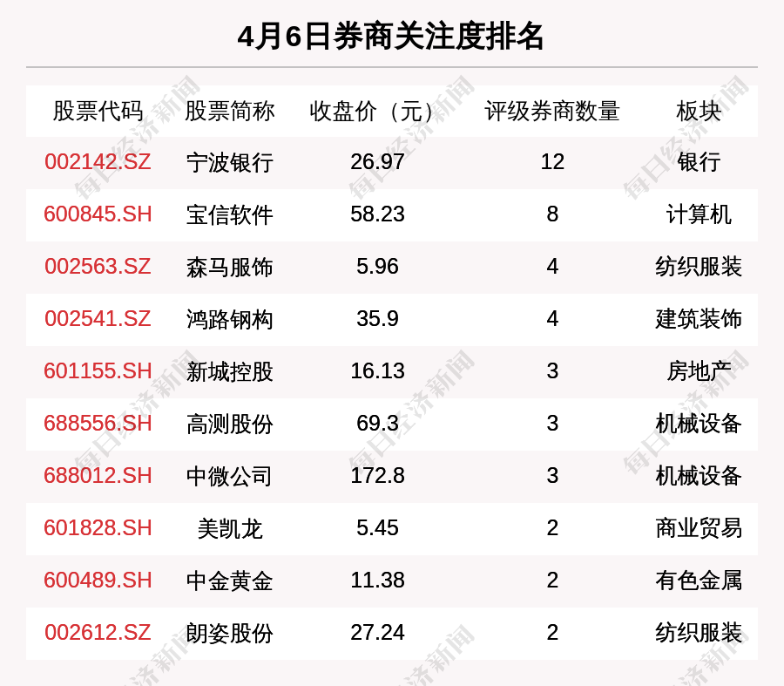Select the 股票代码 column header

pos(98,111)
